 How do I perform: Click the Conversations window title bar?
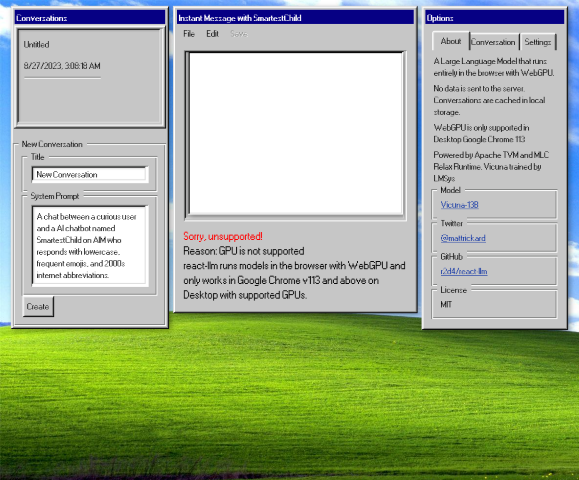coord(90,18)
